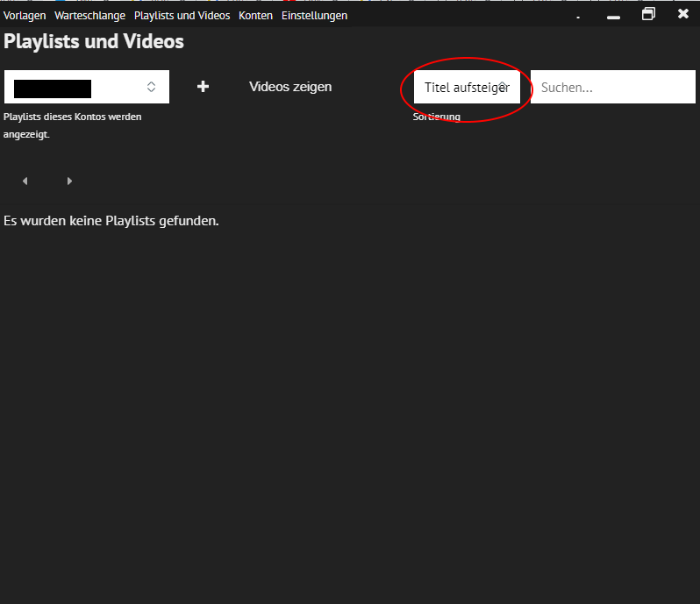Click the 'Sortierung' label under the dropdown
700x604 pixels.
(437, 117)
